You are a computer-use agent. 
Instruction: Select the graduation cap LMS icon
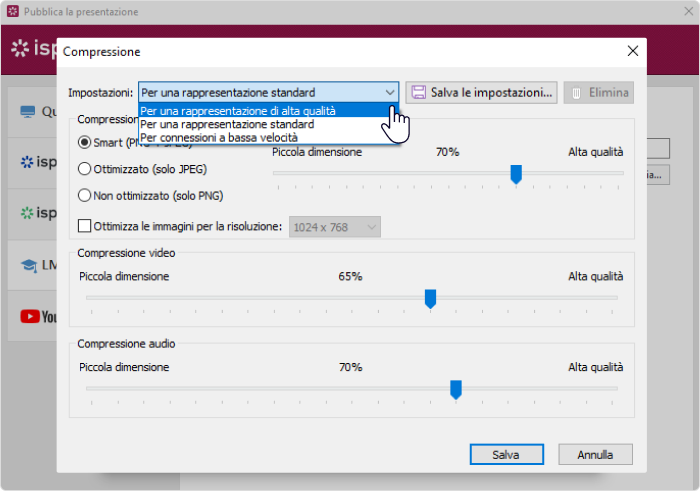[x=28, y=265]
